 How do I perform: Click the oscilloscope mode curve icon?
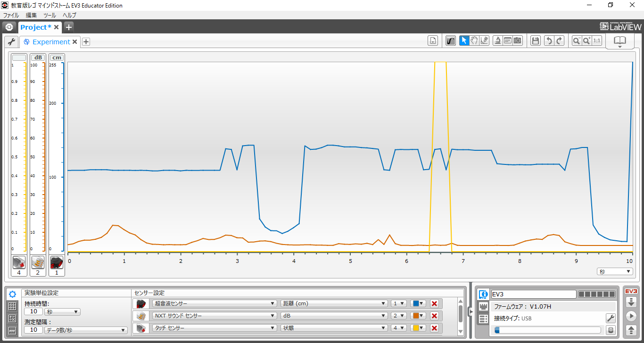pyautogui.click(x=450, y=41)
